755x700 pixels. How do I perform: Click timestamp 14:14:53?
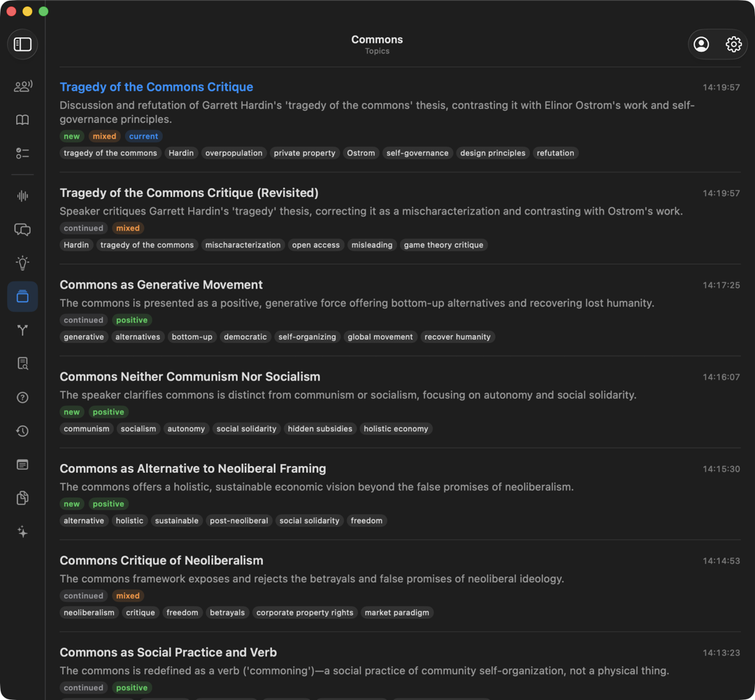721,561
